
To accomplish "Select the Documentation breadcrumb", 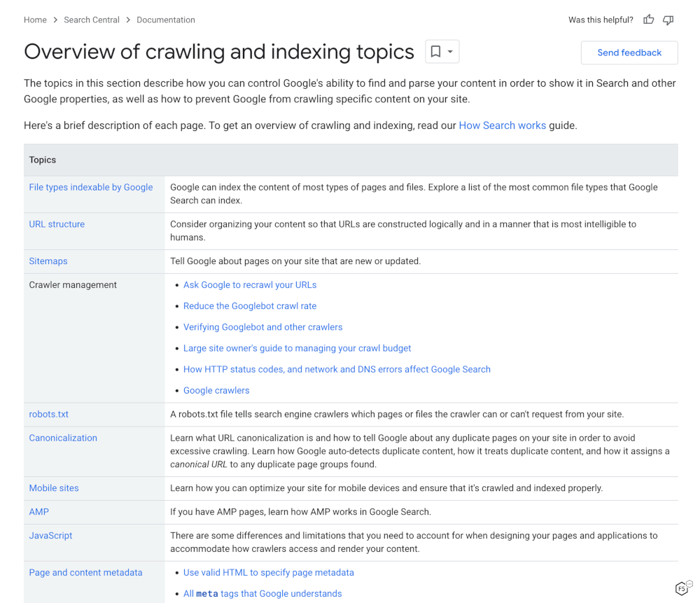I will point(166,20).
